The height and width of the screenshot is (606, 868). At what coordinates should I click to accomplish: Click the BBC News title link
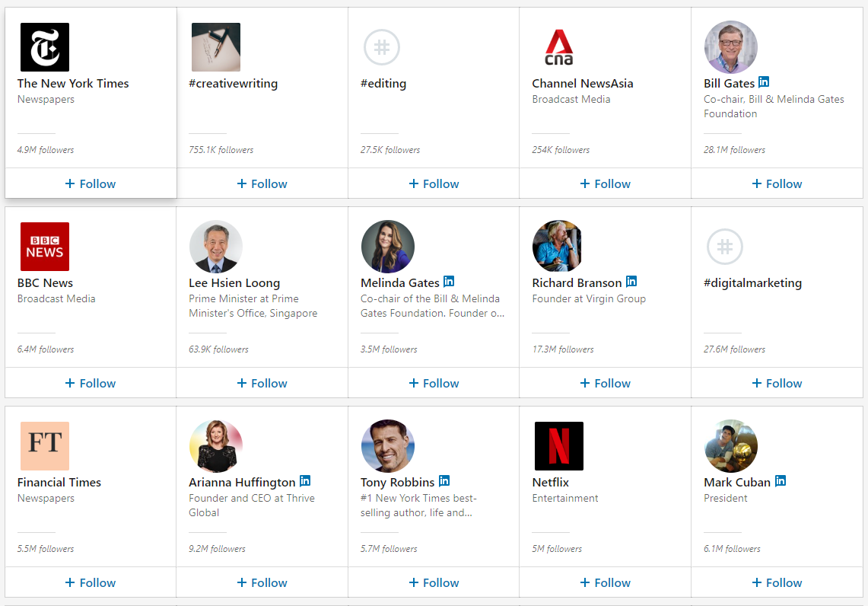tap(45, 282)
